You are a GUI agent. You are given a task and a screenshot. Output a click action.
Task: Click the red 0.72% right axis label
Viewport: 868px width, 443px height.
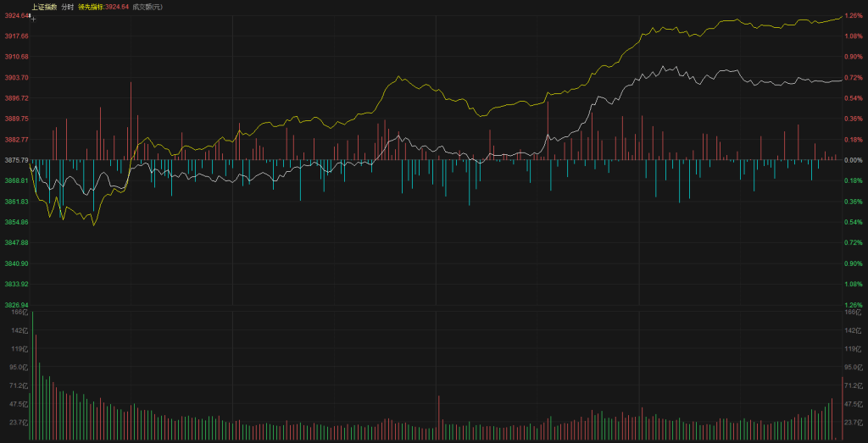853,77
